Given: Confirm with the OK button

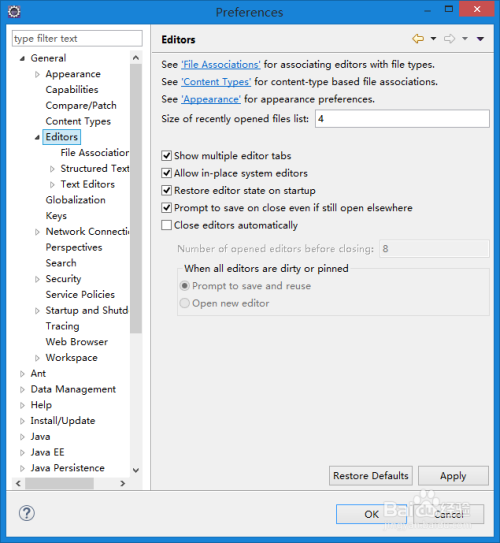Looking at the screenshot, I should pyautogui.click(x=371, y=514).
